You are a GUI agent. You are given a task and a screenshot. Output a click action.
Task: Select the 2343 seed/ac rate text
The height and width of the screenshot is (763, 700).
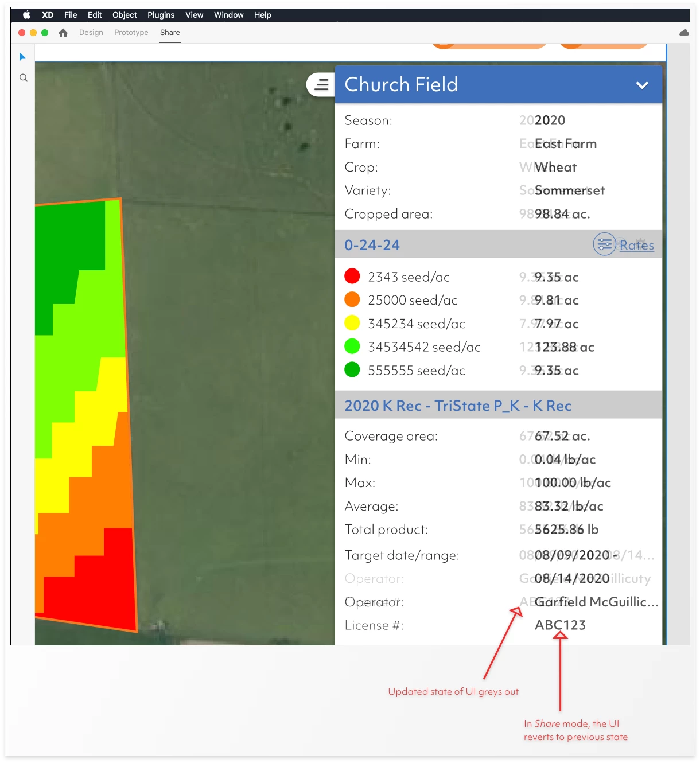tap(409, 277)
